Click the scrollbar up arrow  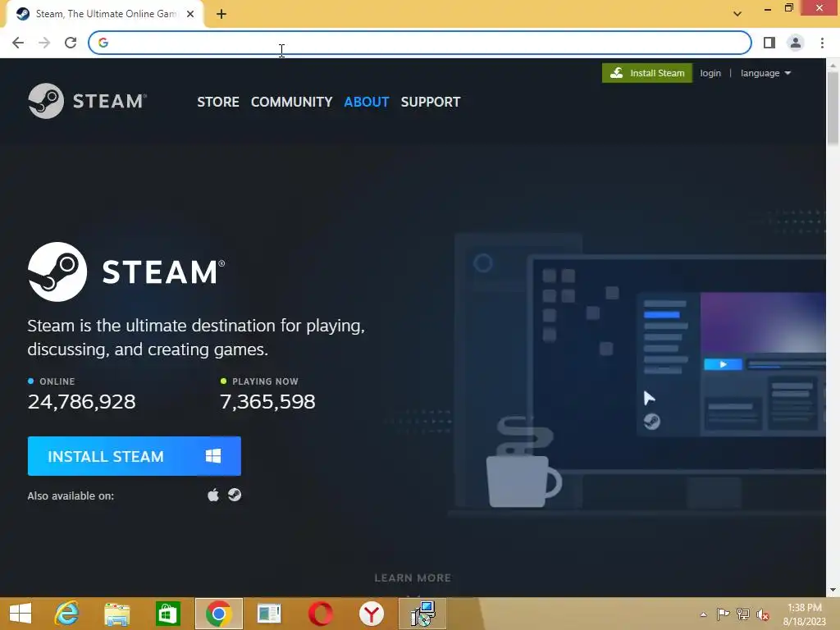(x=833, y=66)
